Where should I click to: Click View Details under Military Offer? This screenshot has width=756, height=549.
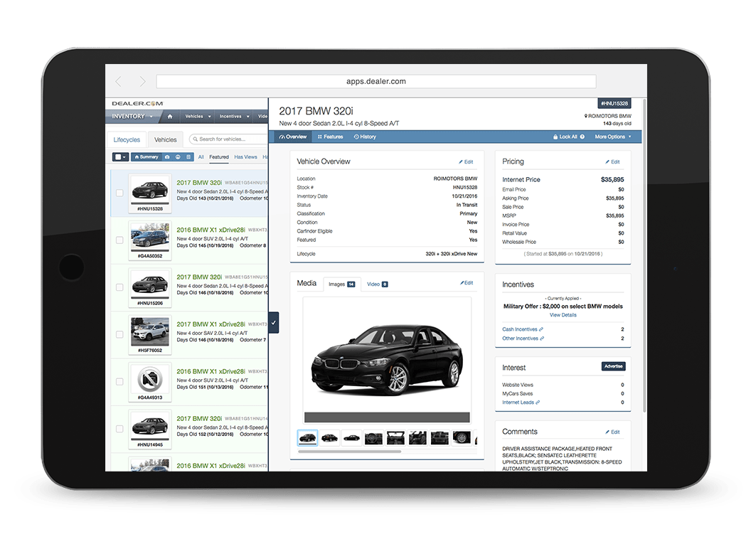pos(563,315)
